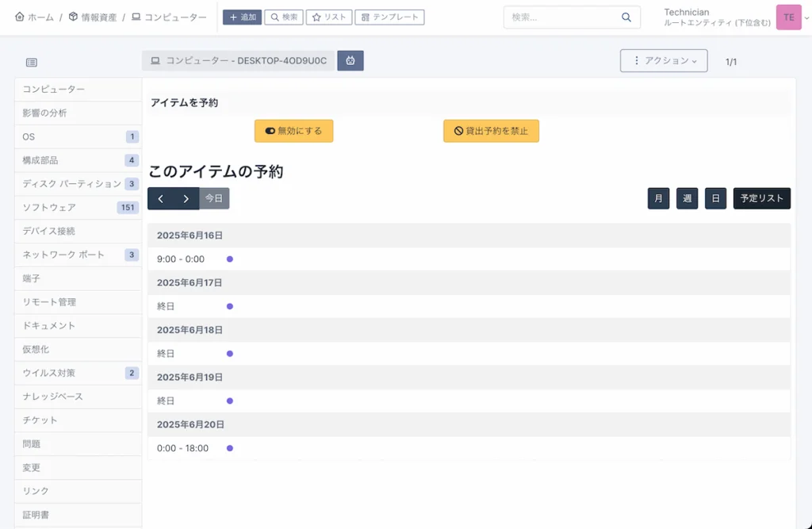Click the 151 badge on ソフトウェア
The height and width of the screenshot is (529, 812).
(128, 207)
